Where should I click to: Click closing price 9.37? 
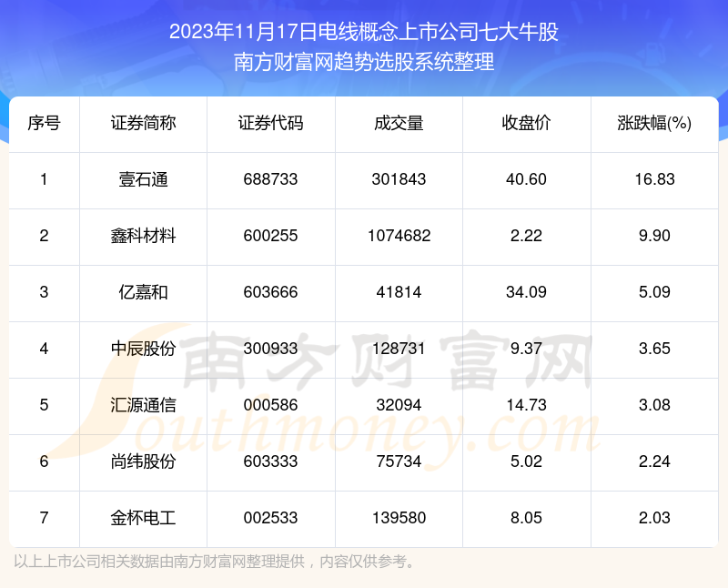pyautogui.click(x=526, y=349)
